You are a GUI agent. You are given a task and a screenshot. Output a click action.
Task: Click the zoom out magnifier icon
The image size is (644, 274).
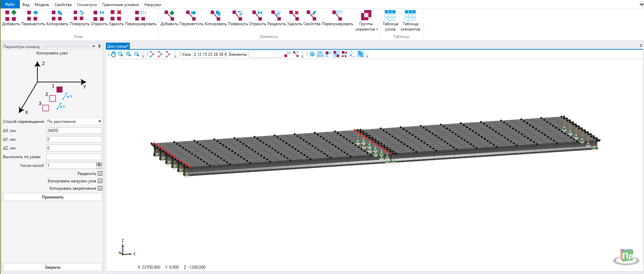point(137,54)
